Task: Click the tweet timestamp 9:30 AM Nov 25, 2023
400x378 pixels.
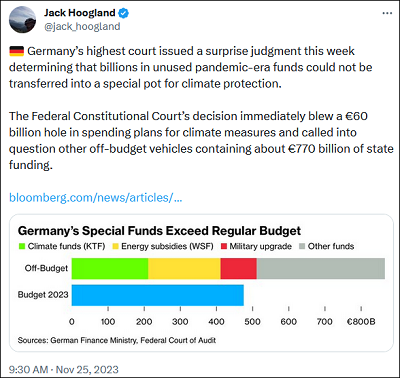Action: tap(64, 369)
